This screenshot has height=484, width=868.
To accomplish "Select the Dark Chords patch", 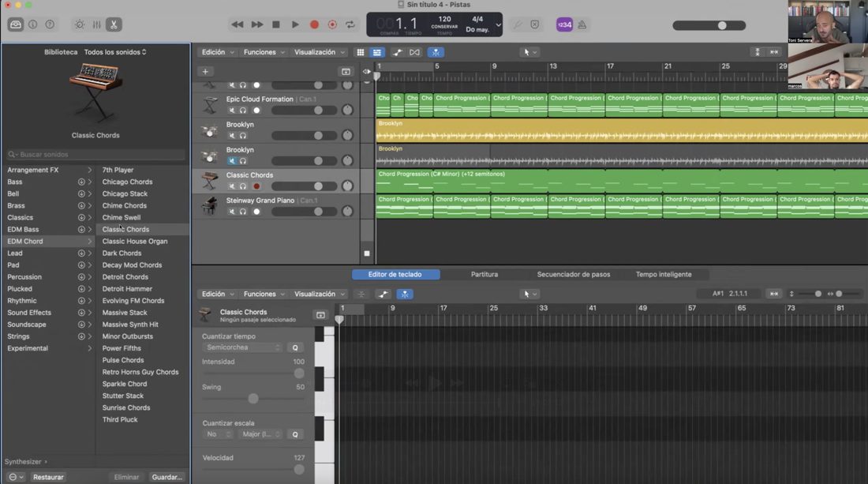I will [122, 253].
